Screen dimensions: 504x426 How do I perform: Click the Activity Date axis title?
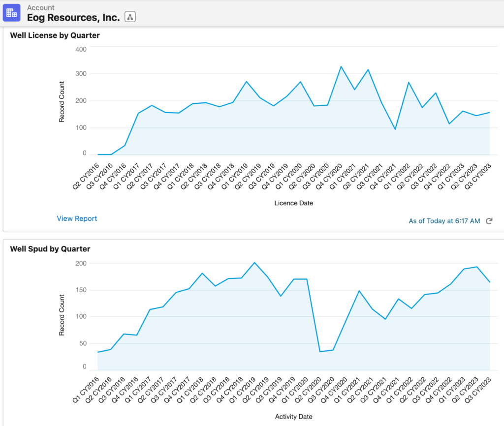293,417
